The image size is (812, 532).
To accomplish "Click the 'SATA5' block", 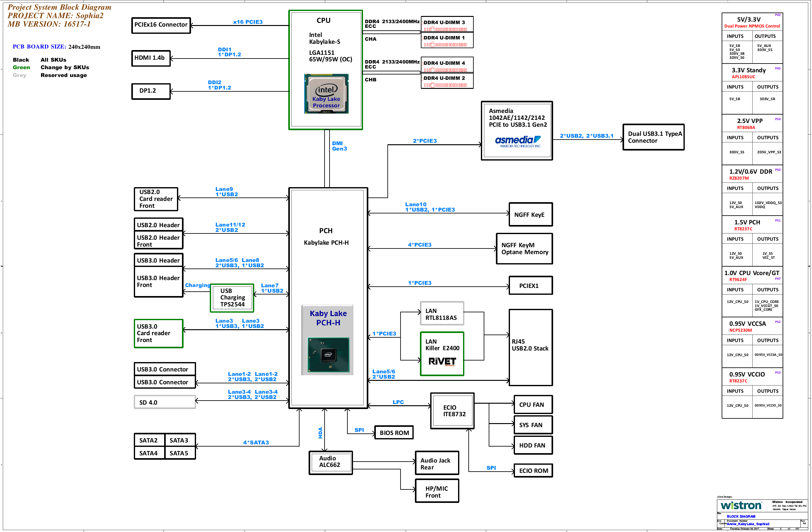I will (x=180, y=453).
